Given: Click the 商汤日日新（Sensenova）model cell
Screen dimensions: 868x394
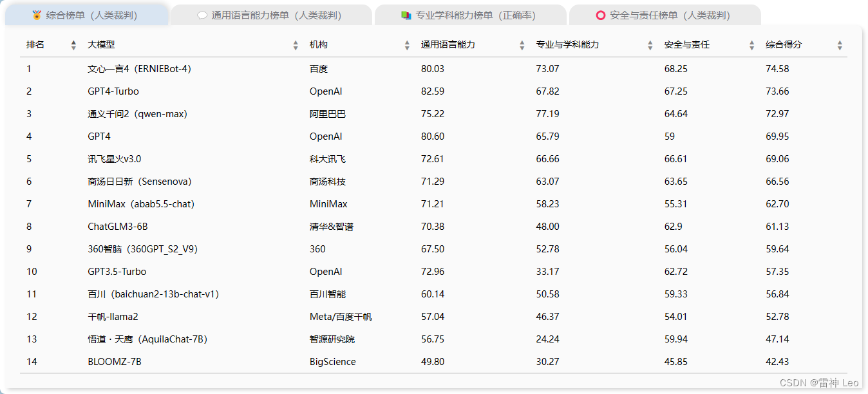Looking at the screenshot, I should click(140, 182).
